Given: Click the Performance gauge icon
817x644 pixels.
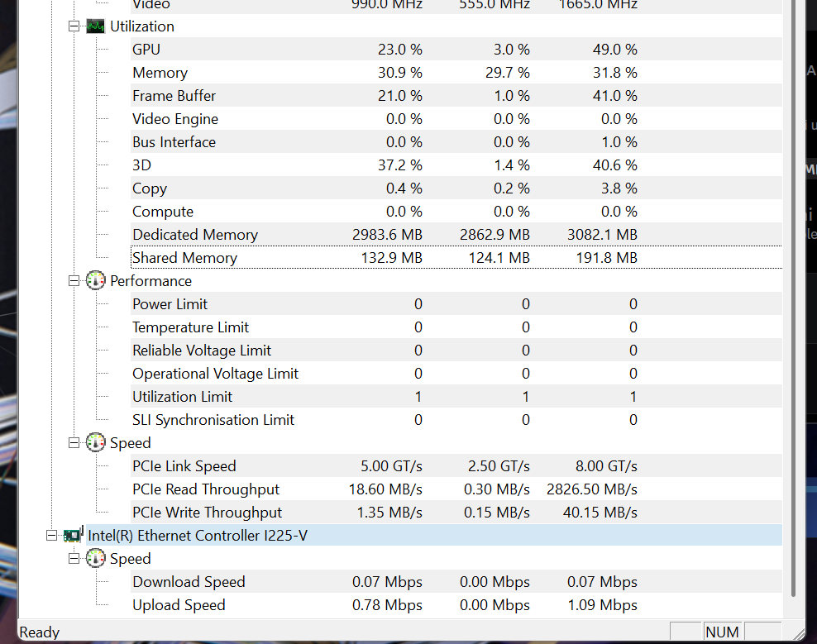Looking at the screenshot, I should 95,280.
